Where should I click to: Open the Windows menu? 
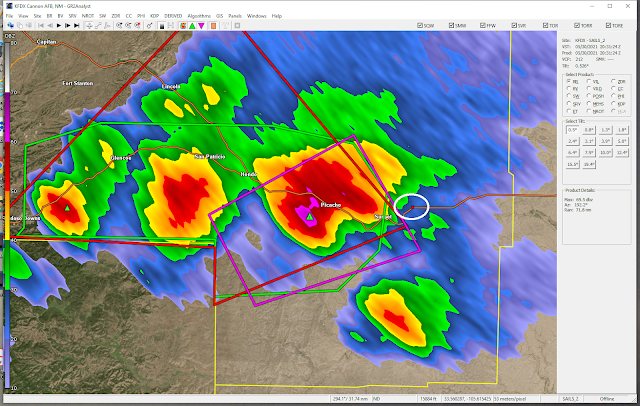pyautogui.click(x=256, y=16)
